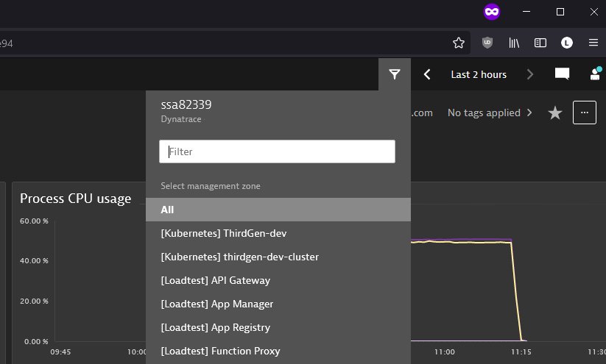Open the Last 2 hours timeframe selector
Viewport: 606px width, 364px height.
[x=479, y=74]
